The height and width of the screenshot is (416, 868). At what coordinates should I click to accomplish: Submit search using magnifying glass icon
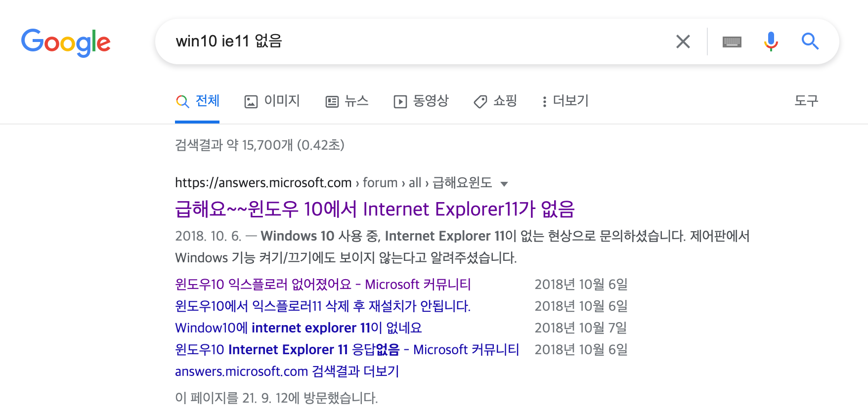[x=810, y=42]
